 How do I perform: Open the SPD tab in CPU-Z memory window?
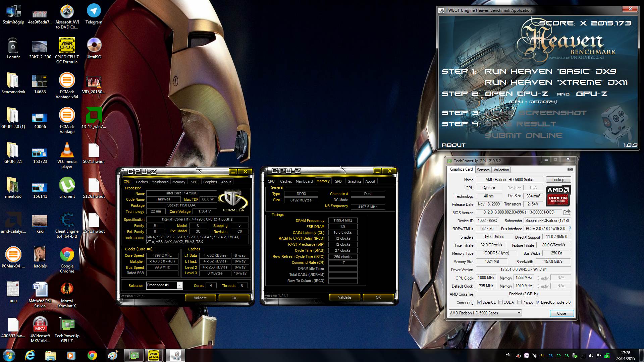coord(338,181)
